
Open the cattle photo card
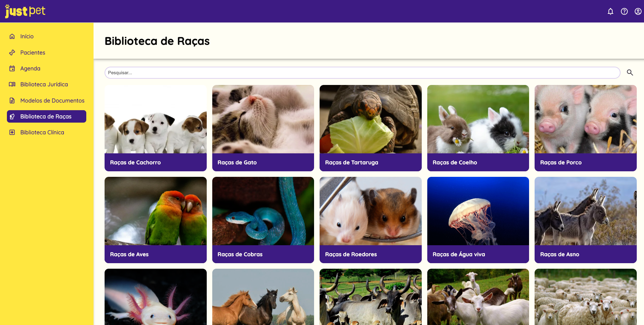click(x=371, y=297)
